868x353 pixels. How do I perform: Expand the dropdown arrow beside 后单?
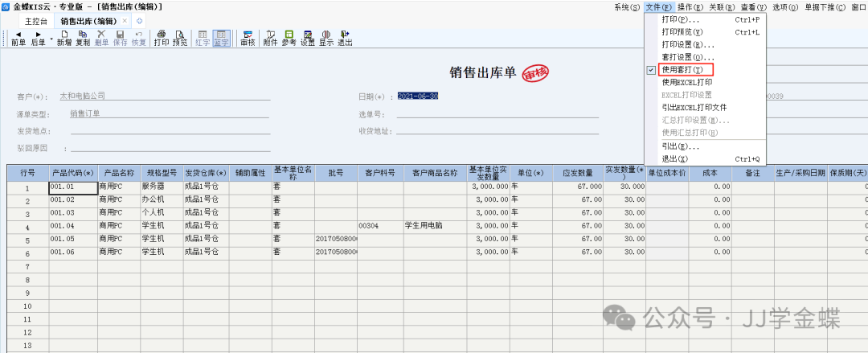(51, 37)
